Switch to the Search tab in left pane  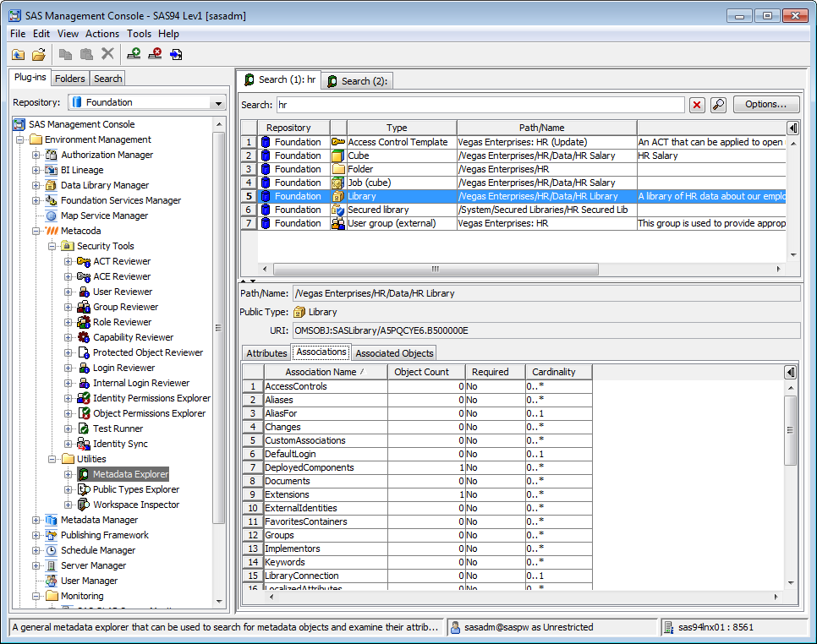coord(108,79)
